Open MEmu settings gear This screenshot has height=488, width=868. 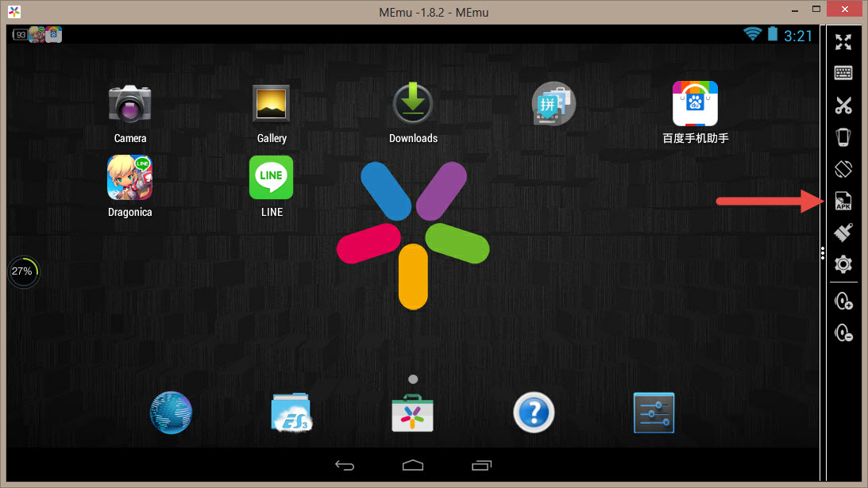[x=843, y=264]
